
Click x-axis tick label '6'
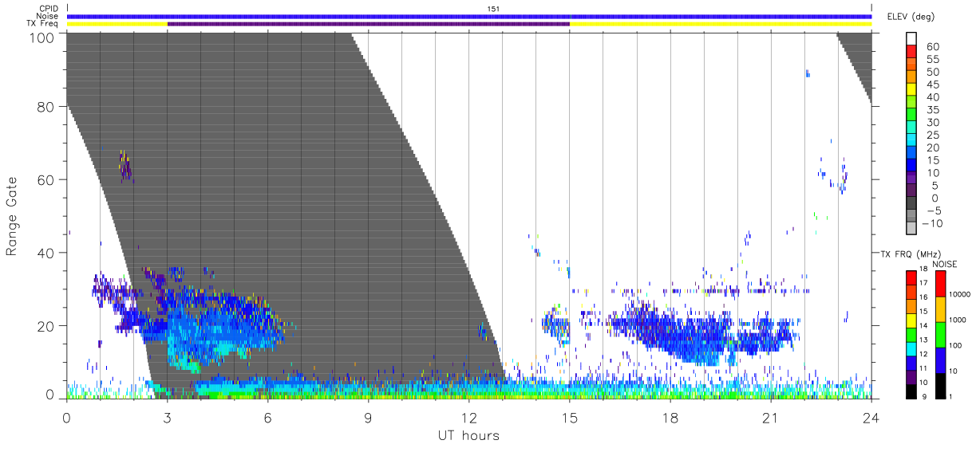coord(268,417)
